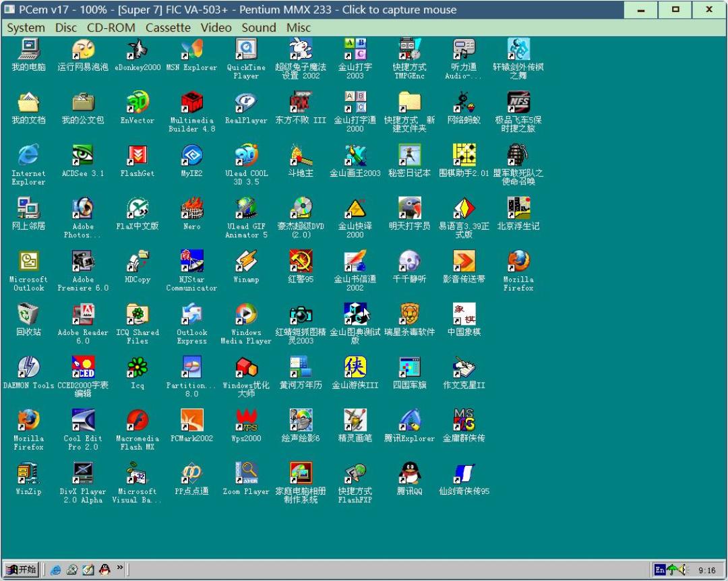The height and width of the screenshot is (581, 728).
Task: Select the Microsoft Outlook desktop icon
Action: click(29, 271)
